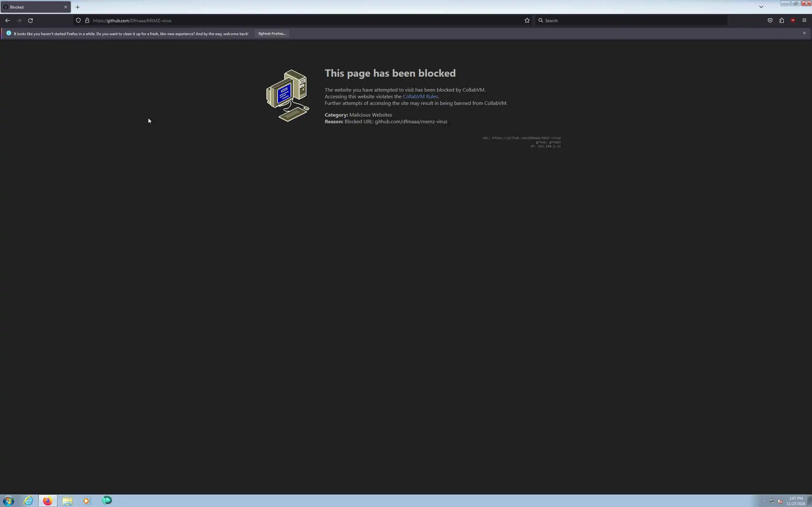Open the uBlock Origin extension icon
The width and height of the screenshot is (812, 507).
coord(793,21)
